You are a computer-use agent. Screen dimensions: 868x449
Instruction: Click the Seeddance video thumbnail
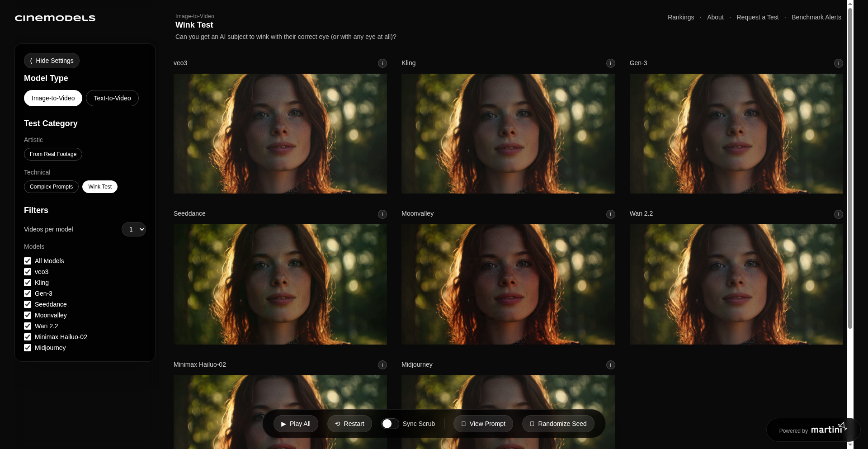tap(280, 284)
